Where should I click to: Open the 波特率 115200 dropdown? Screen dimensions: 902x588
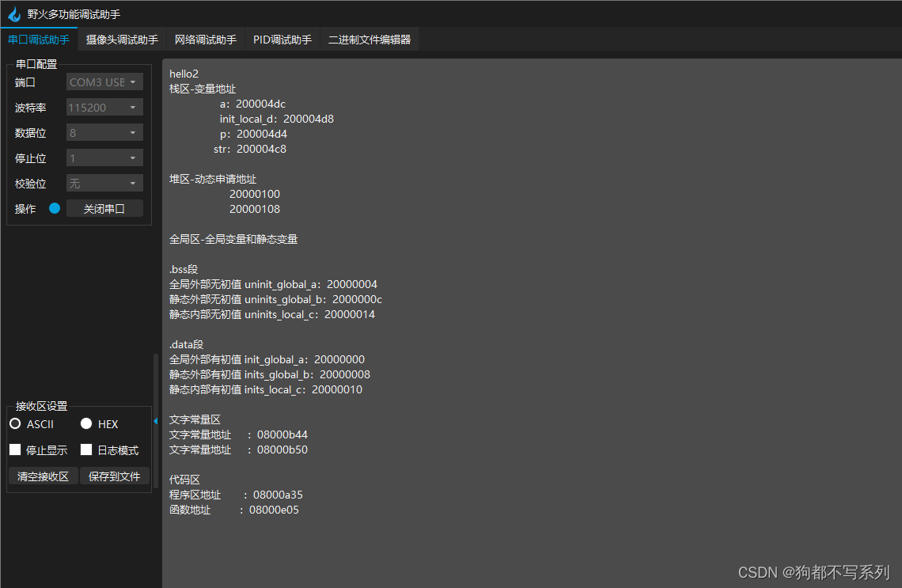click(104, 108)
